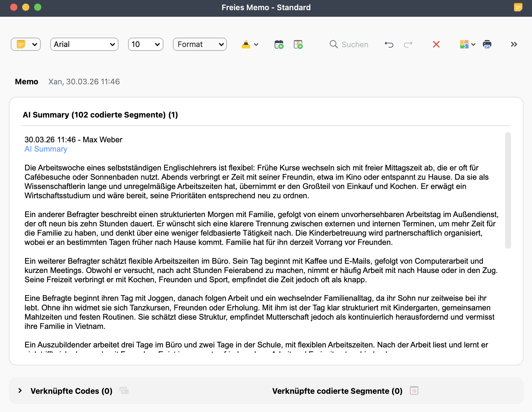This screenshot has height=412, width=532.
Task: Click the blue AI Summary link
Action: tap(46, 149)
